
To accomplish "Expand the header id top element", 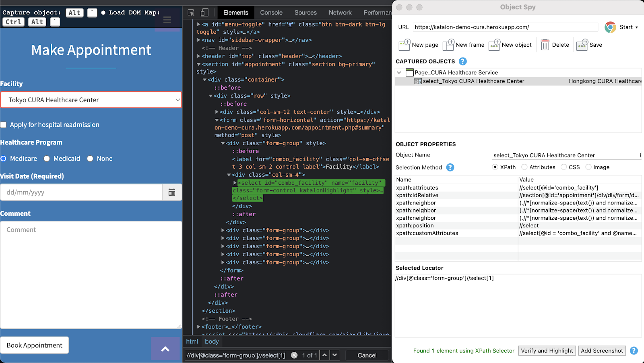I will [199, 56].
